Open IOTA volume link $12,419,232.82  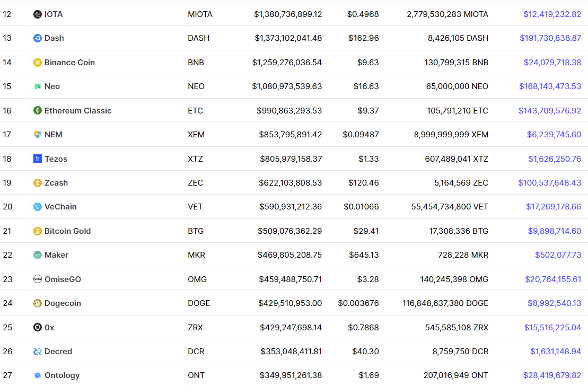pos(552,14)
